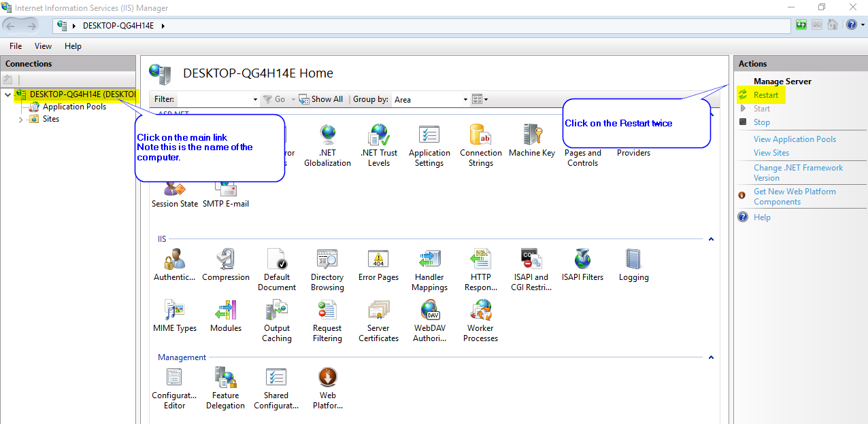Image resolution: width=868 pixels, height=424 pixels.
Task: Open Connection Strings feature
Action: pyautogui.click(x=480, y=145)
